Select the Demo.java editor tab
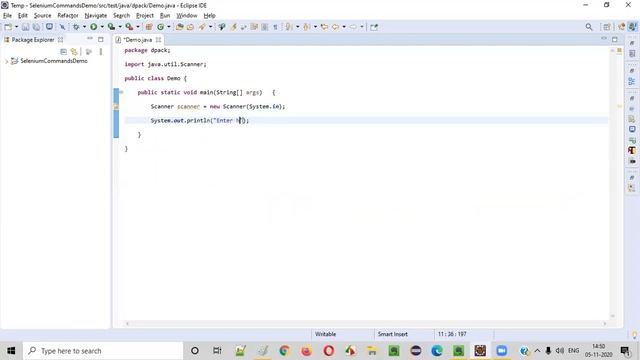 [138, 40]
